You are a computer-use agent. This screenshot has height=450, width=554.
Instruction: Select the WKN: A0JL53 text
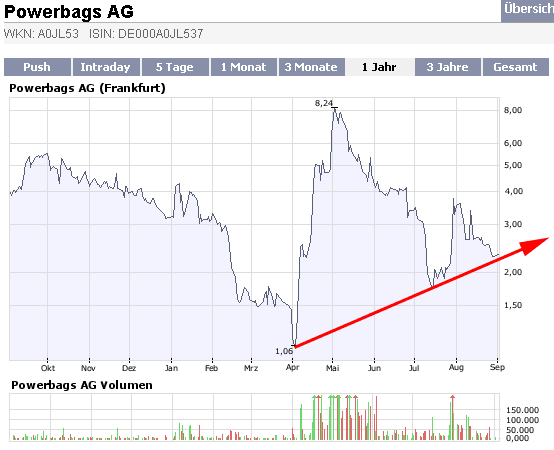(x=41, y=34)
